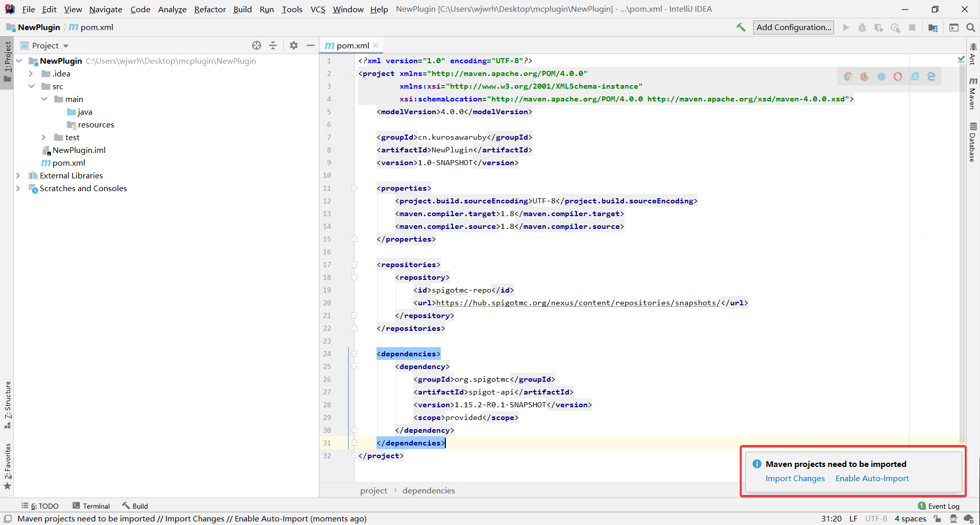The width and height of the screenshot is (980, 525).
Task: Hide the Project panel with minus icon
Action: [x=310, y=45]
